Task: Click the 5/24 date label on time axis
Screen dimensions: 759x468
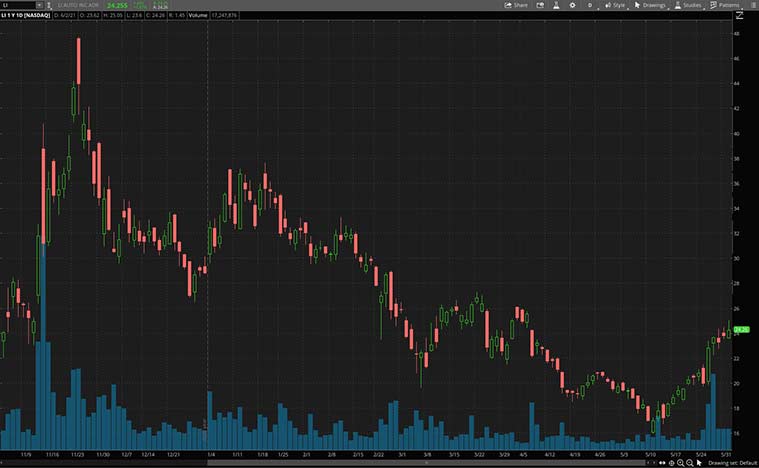Action: pos(701,454)
